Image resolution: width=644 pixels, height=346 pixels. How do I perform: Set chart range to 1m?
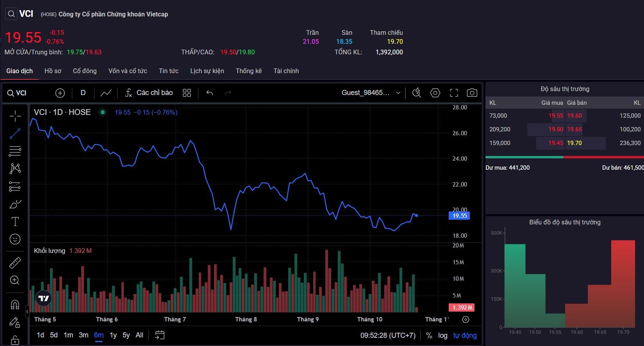(x=68, y=335)
